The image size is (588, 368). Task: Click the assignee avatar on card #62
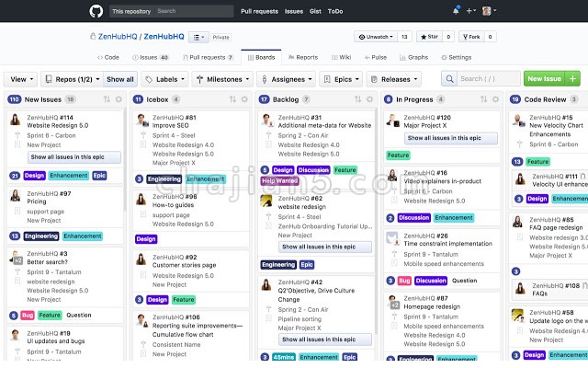click(x=266, y=201)
